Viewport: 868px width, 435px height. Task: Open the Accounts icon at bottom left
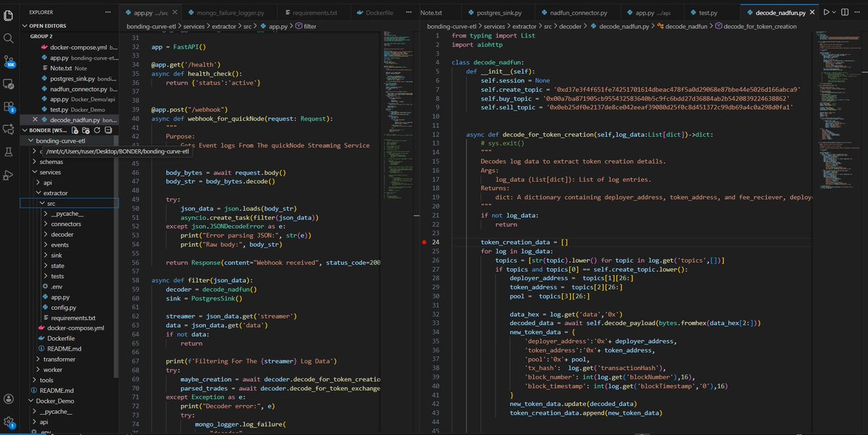pyautogui.click(x=9, y=397)
